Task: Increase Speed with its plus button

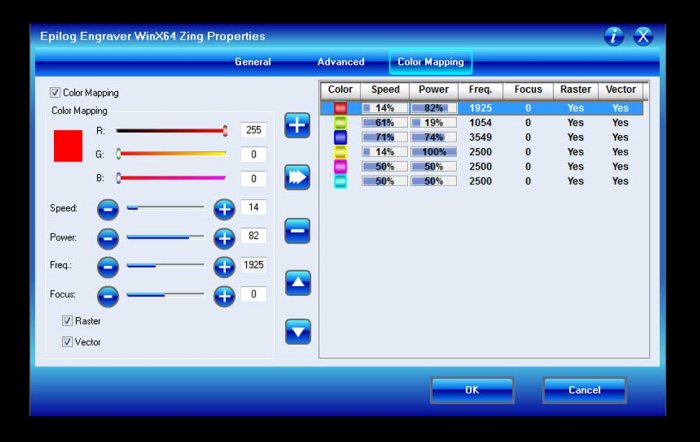Action: (224, 209)
